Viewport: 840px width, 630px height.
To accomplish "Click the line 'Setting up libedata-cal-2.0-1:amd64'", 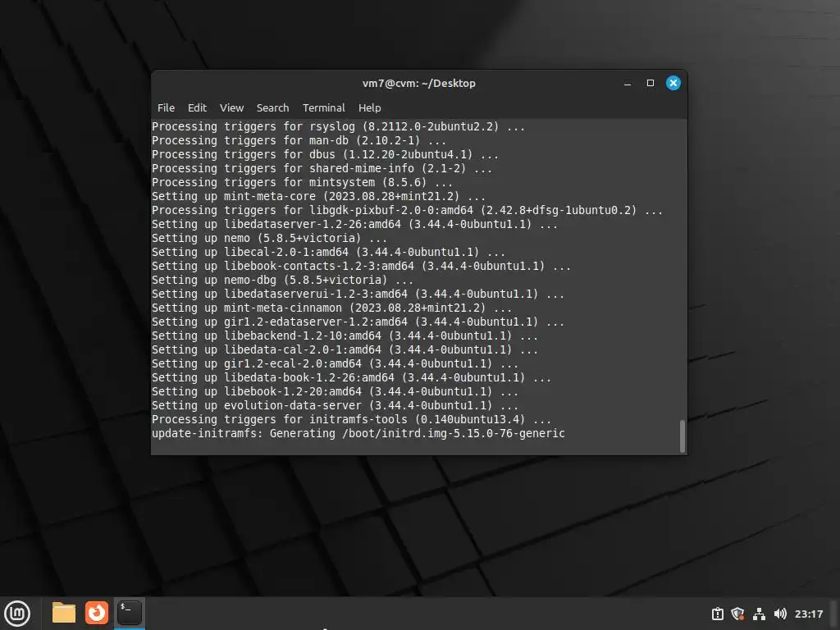I will point(345,349).
